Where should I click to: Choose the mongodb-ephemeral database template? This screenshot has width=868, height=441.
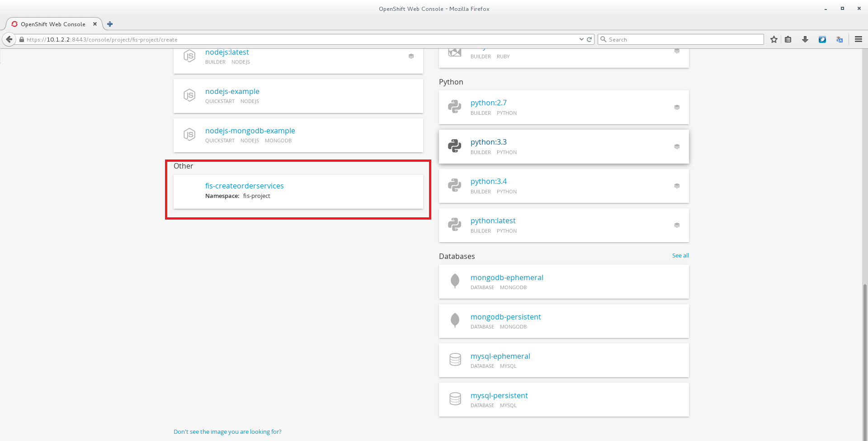[x=507, y=277]
